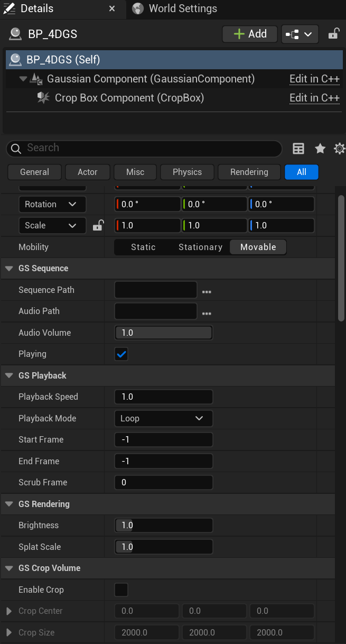346x644 pixels.
Task: Uncheck the Playing checkbox
Action: pyautogui.click(x=121, y=354)
